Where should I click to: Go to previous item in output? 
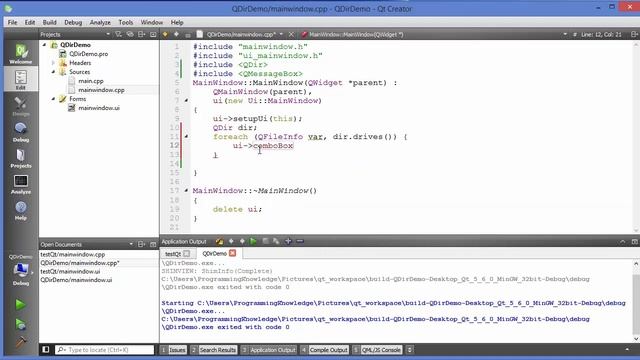click(231, 241)
